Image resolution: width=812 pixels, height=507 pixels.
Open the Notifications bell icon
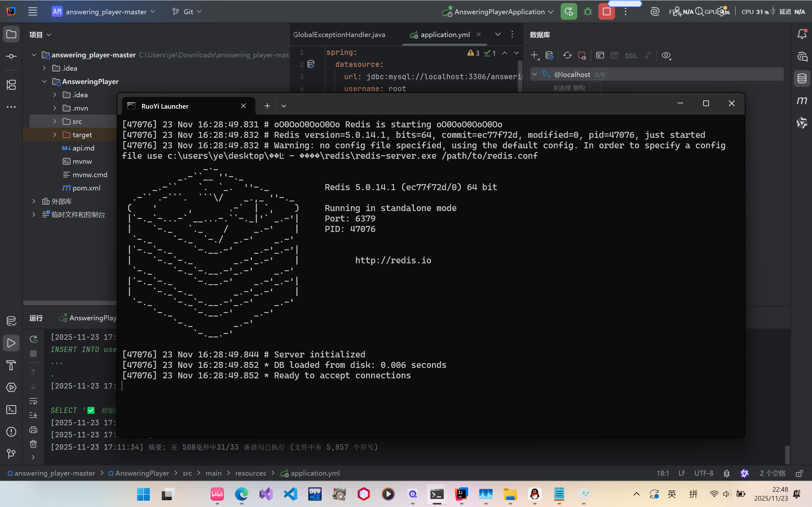(802, 34)
